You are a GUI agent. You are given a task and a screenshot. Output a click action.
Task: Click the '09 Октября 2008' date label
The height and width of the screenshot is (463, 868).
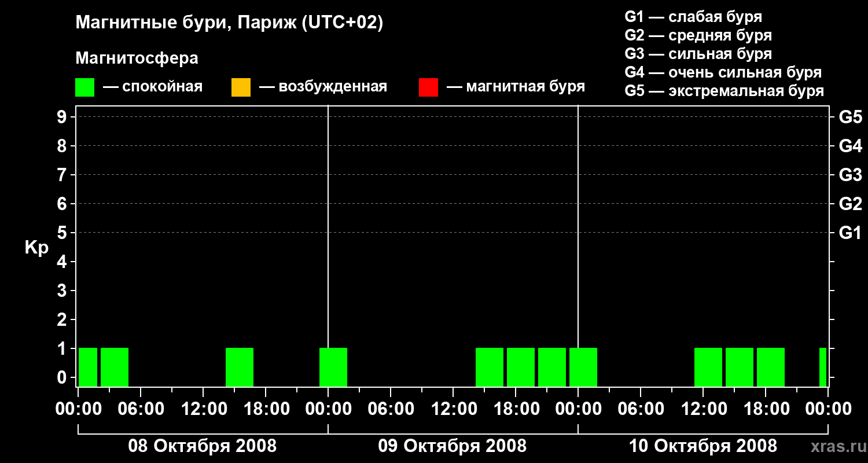point(453,446)
